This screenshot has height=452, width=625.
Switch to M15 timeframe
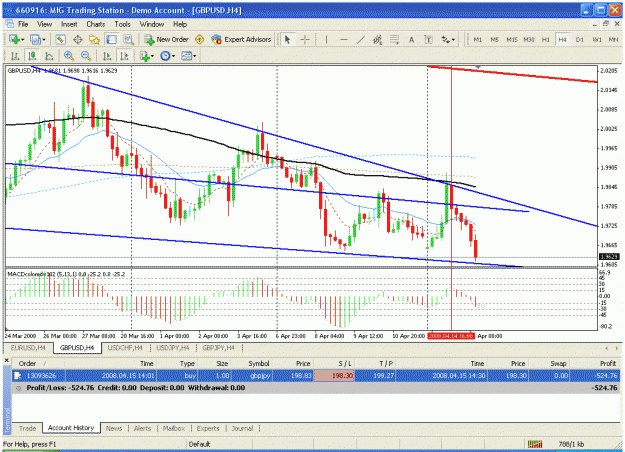coord(512,39)
